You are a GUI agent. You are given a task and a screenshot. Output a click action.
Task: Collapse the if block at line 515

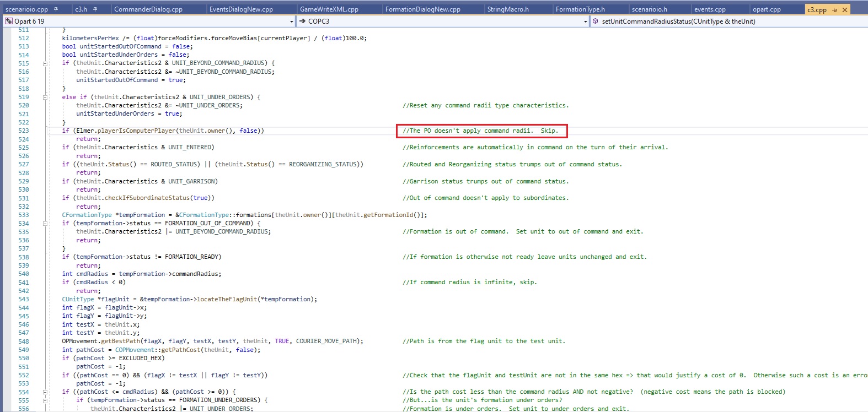point(45,63)
